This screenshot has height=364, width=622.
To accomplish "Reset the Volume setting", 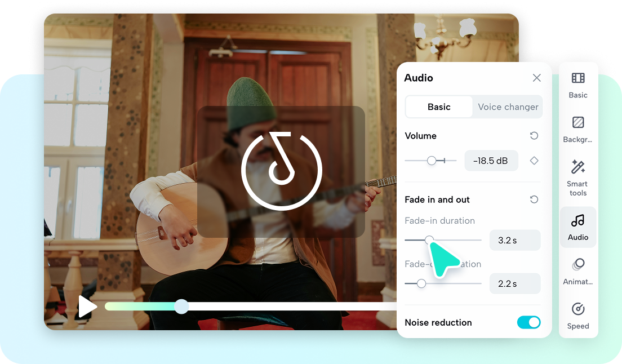I will (x=535, y=136).
